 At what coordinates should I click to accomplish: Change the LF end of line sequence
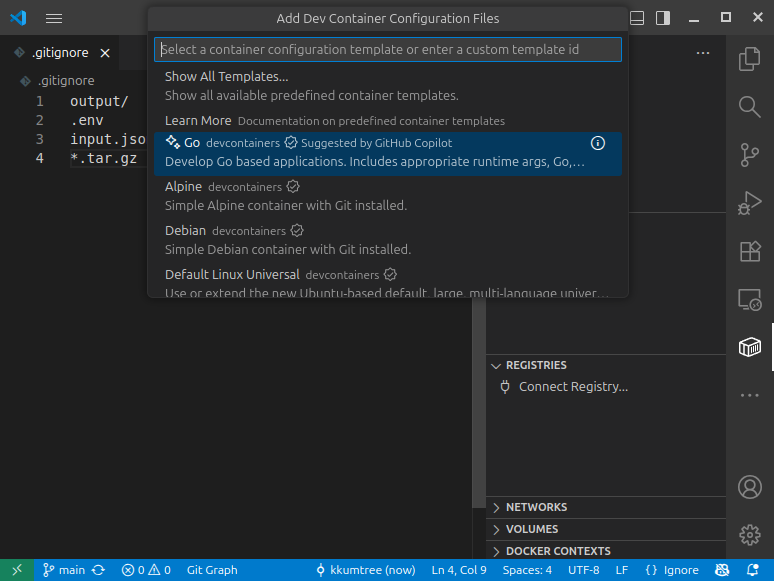[x=621, y=570]
